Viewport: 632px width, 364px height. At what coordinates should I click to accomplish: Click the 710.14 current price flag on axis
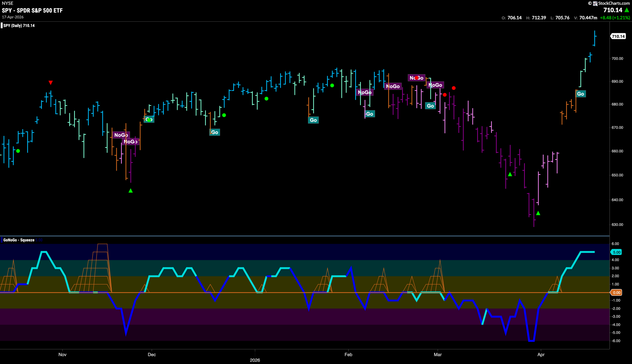coord(618,36)
